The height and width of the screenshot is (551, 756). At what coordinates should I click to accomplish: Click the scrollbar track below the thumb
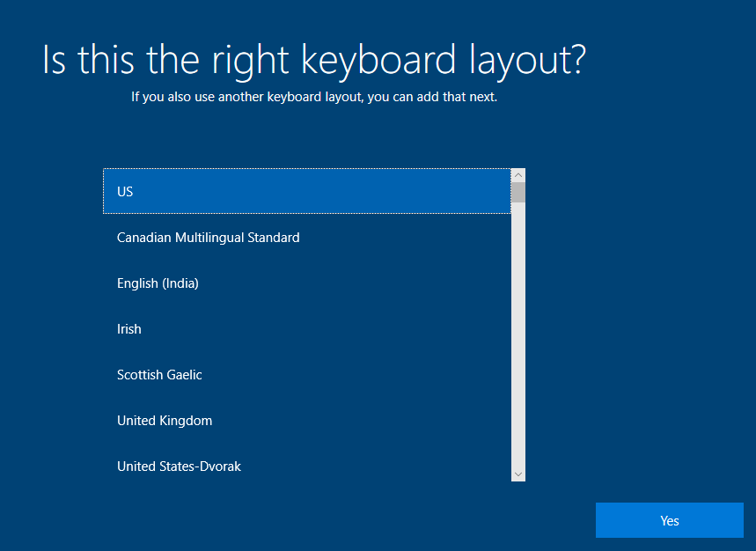tap(518, 335)
